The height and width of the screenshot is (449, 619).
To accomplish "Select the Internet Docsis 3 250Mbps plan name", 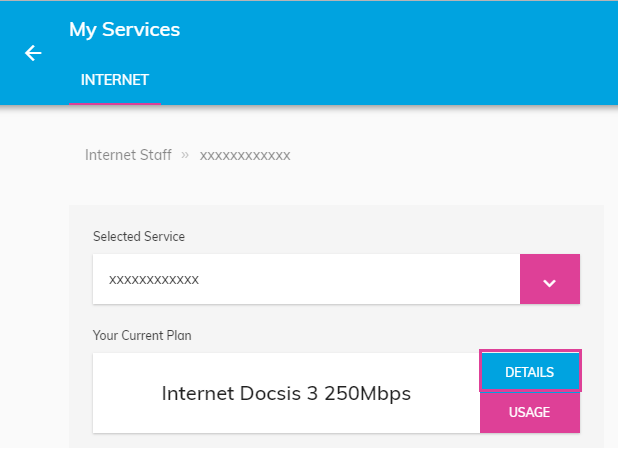I will tap(286, 393).
